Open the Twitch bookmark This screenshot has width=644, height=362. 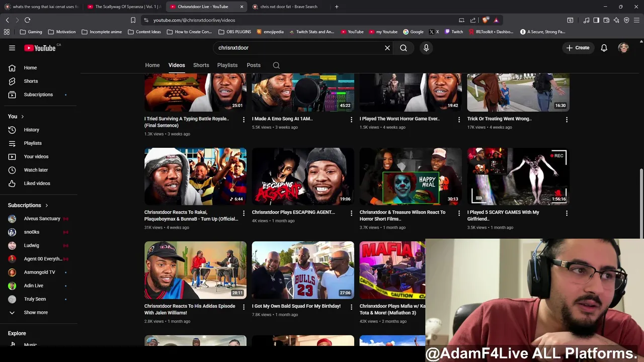tap(454, 32)
